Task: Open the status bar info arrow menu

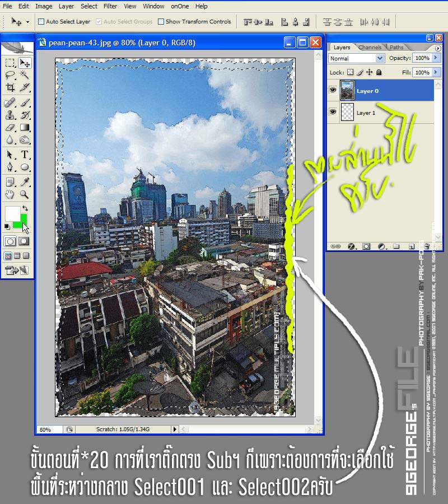Action: 175,429
